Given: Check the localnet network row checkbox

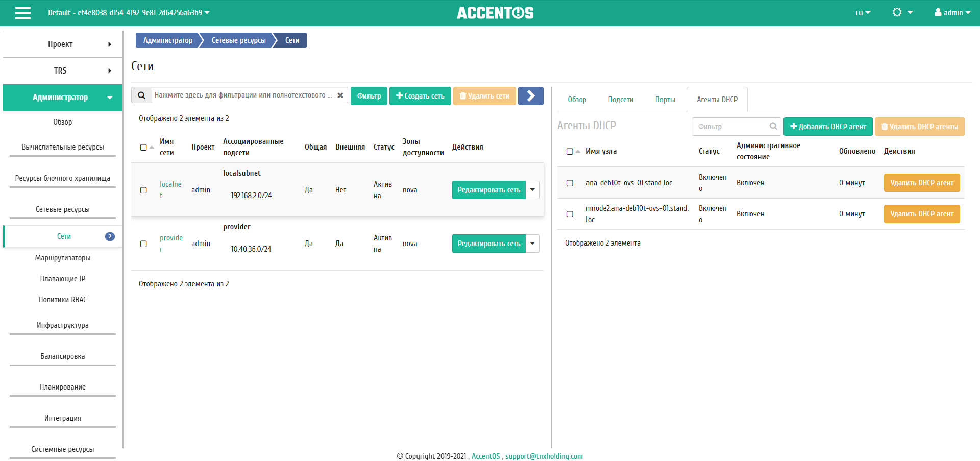Looking at the screenshot, I should [143, 190].
